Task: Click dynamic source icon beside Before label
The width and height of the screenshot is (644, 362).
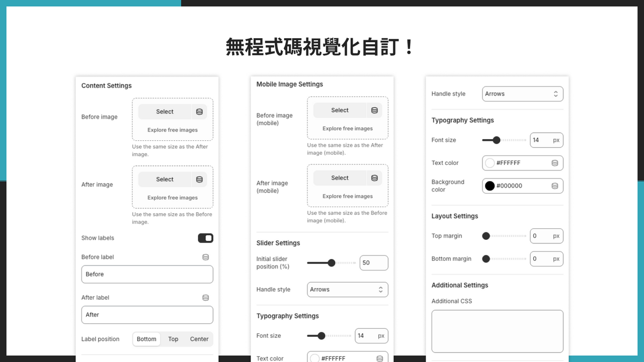Action: (x=205, y=257)
